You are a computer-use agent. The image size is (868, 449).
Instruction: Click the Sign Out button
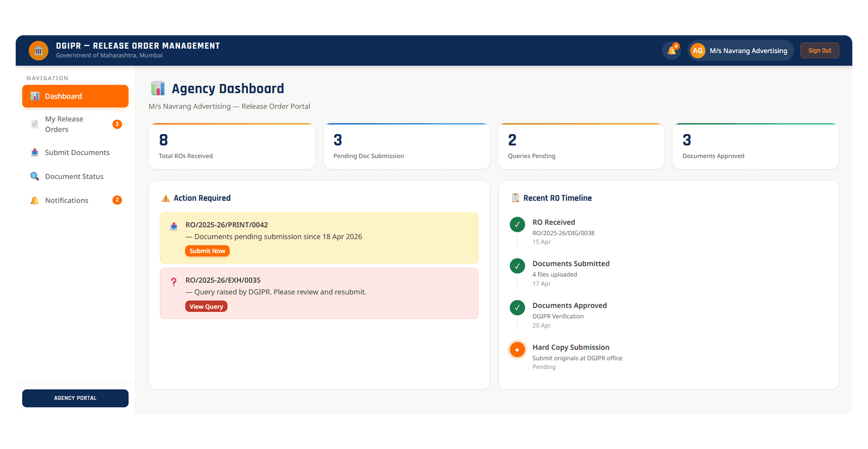pos(820,51)
